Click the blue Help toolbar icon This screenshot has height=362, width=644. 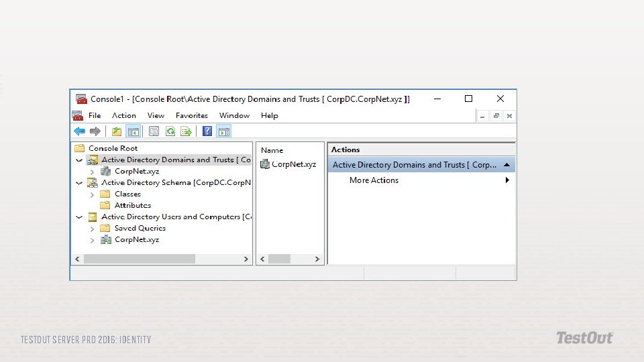pyautogui.click(x=207, y=131)
